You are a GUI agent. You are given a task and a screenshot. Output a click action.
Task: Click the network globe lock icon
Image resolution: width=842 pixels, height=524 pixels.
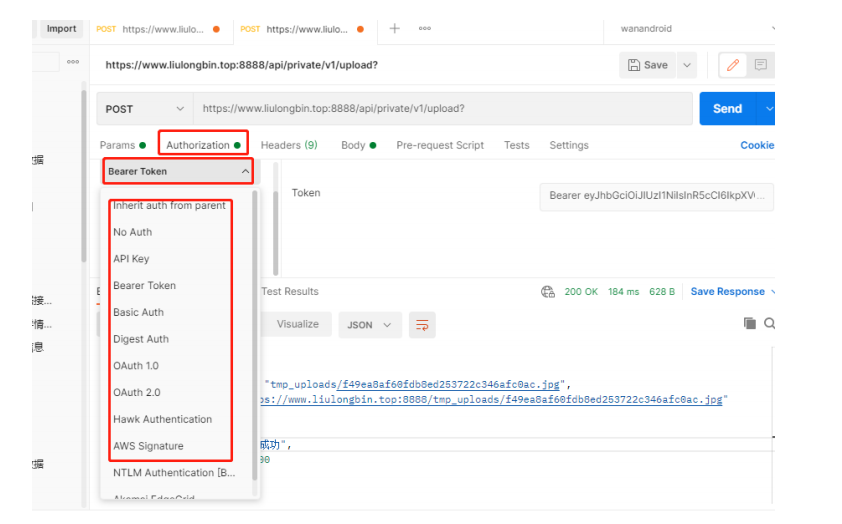[548, 292]
